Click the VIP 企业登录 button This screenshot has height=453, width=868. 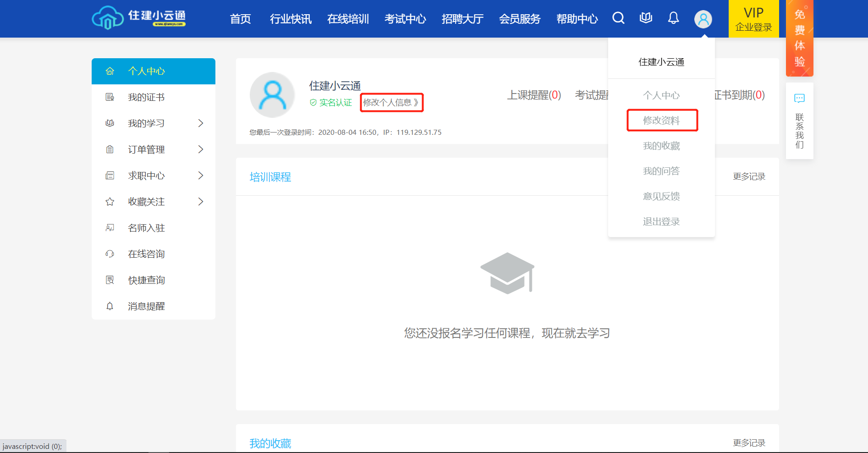point(753,19)
